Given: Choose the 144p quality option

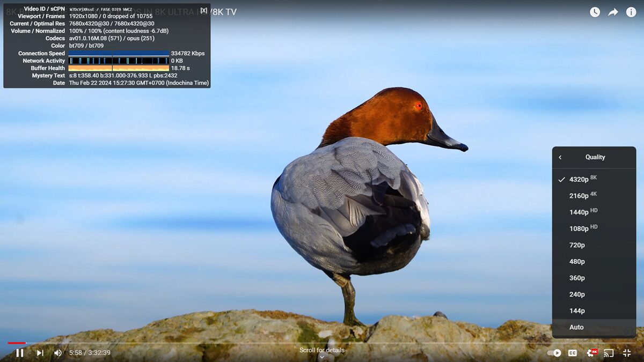Looking at the screenshot, I should pyautogui.click(x=594, y=311).
